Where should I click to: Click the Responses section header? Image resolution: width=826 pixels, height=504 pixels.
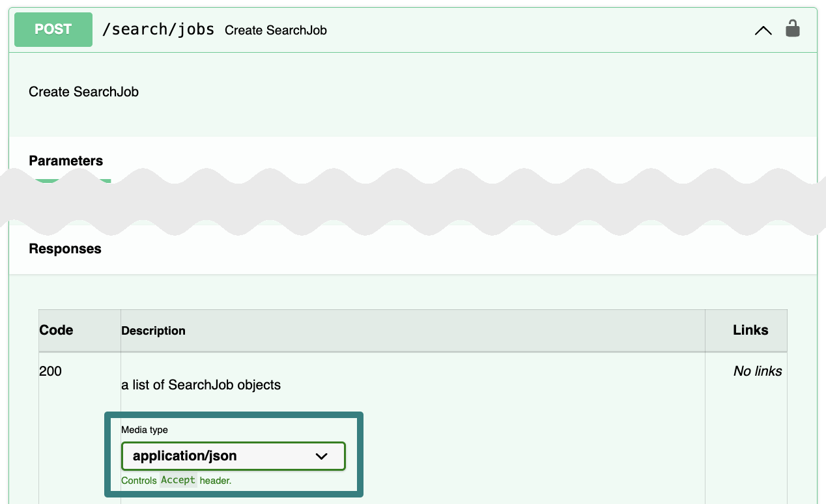[64, 248]
